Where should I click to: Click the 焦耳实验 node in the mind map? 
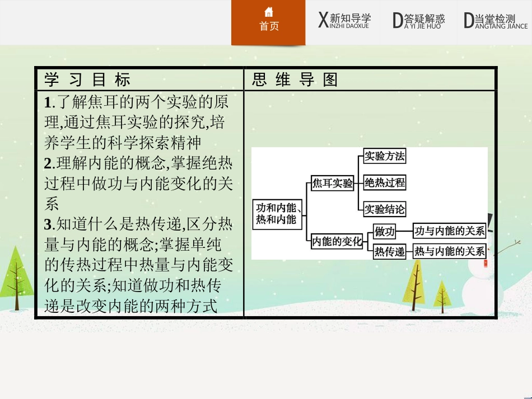332,184
